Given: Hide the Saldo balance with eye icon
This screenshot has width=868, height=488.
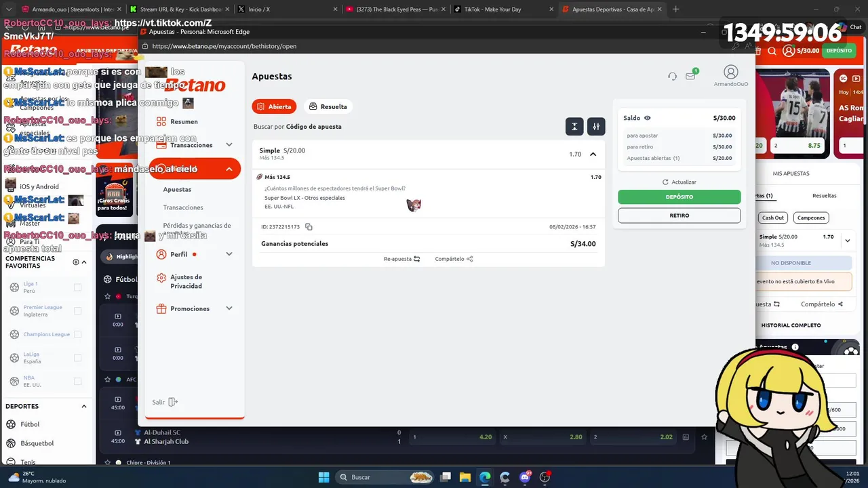Looking at the screenshot, I should pos(647,118).
